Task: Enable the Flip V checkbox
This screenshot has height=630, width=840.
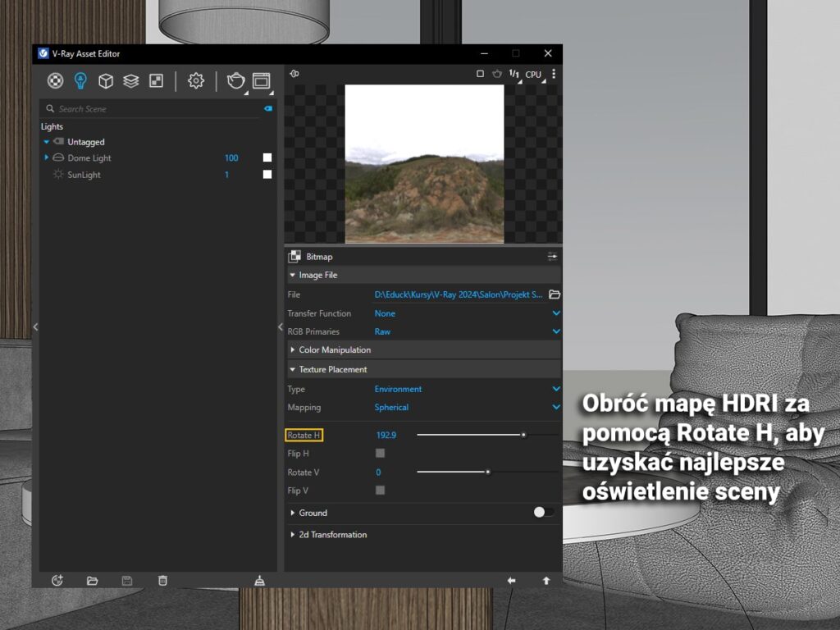Action: (x=380, y=491)
